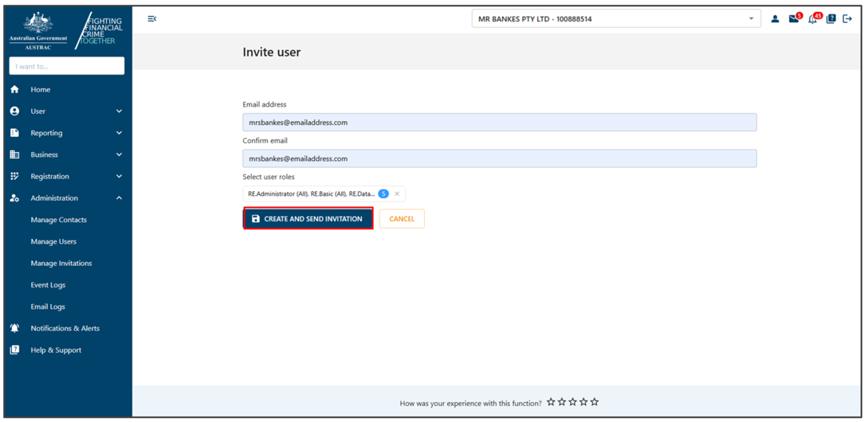
Task: Open the mail messages icon with badge 5
Action: [x=795, y=18]
